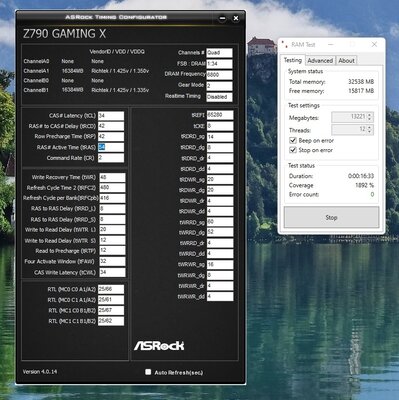The height and width of the screenshot is (400, 399).
Task: Click the tRDWR_dd value field
Action: point(220,211)
